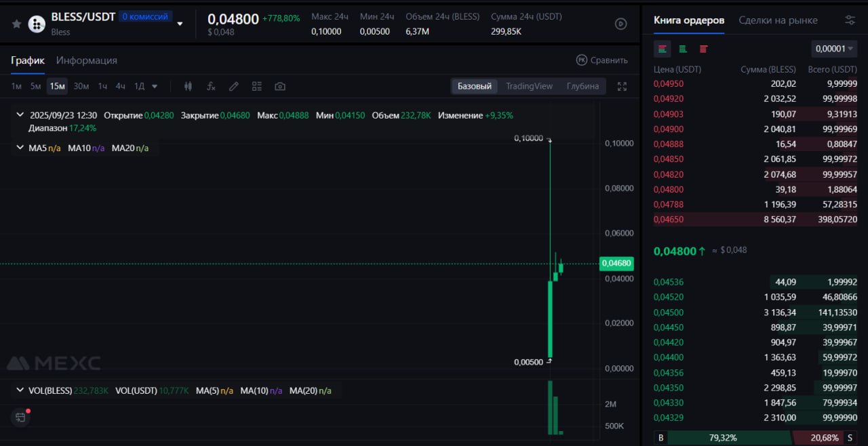Image resolution: width=868 pixels, height=446 pixels.
Task: Open the candlestick chart type selector
Action: [189, 86]
